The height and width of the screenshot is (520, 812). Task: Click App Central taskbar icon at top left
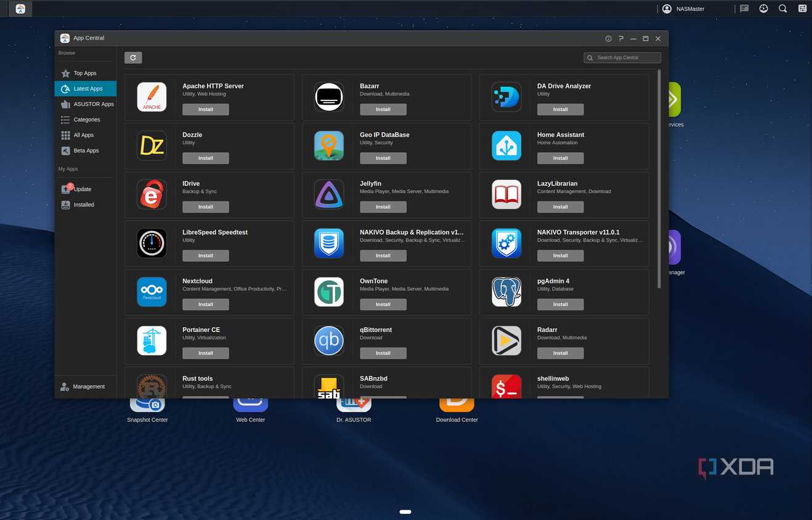20,9
